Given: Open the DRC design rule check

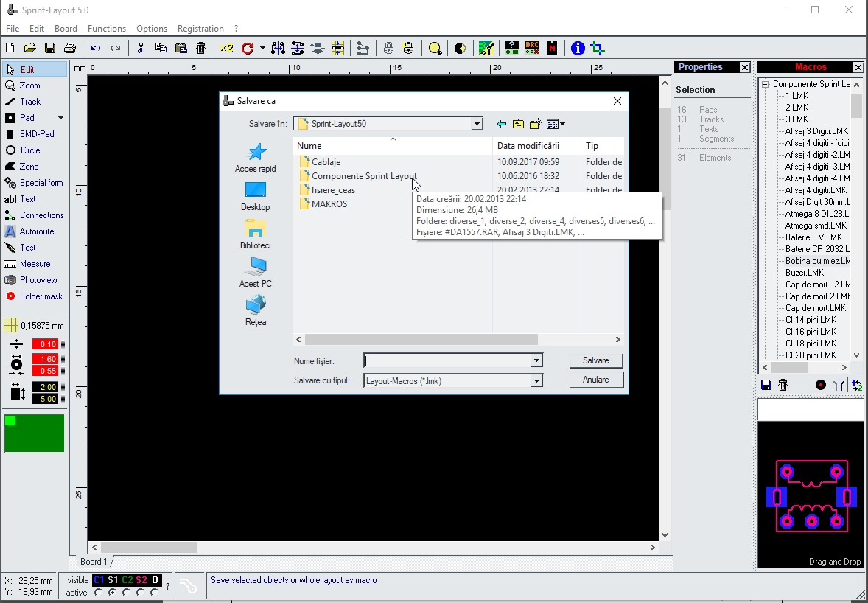Looking at the screenshot, I should (x=532, y=48).
